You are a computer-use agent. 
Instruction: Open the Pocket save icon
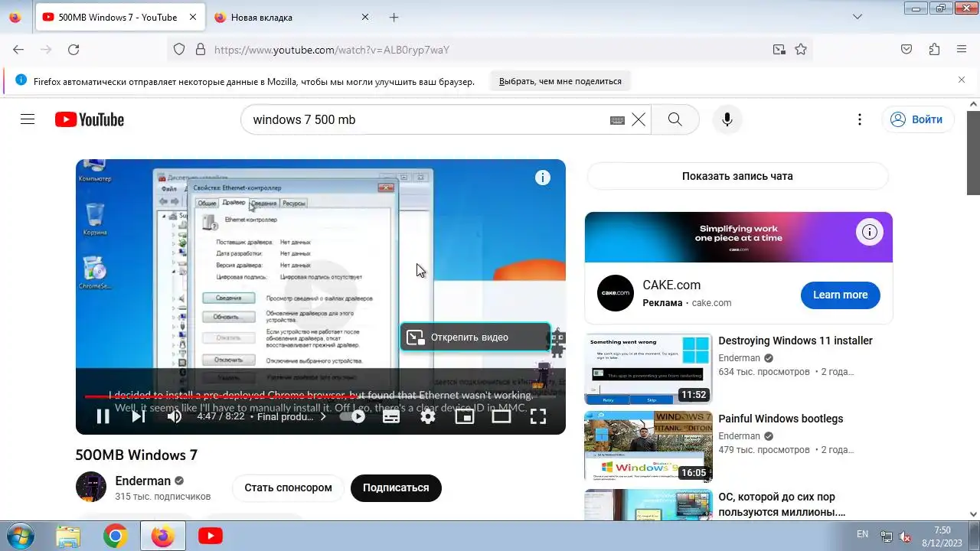pyautogui.click(x=906, y=50)
